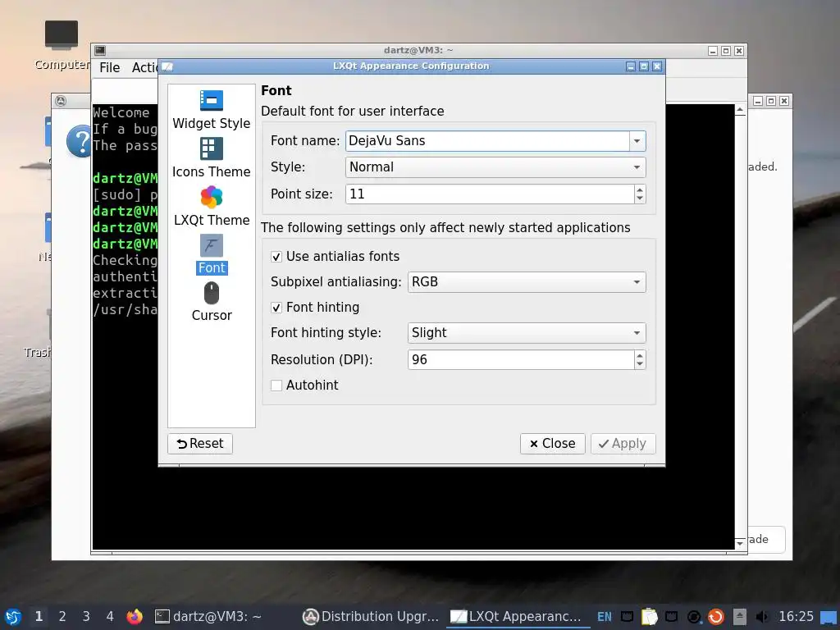840x630 pixels.
Task: Click the terminal window title bar icon
Action: click(100, 50)
